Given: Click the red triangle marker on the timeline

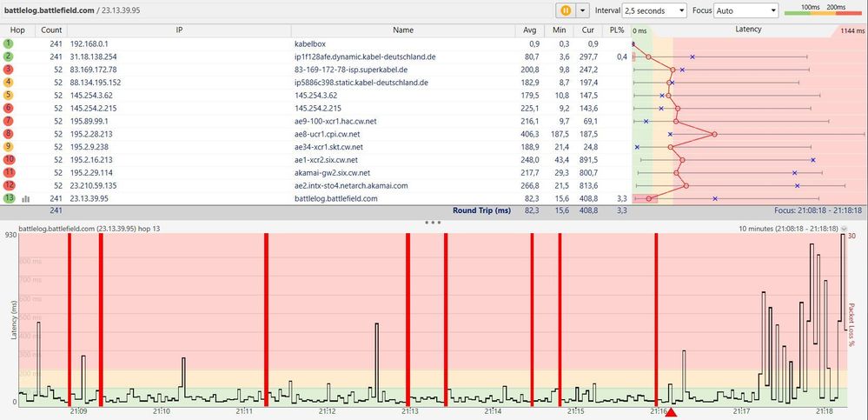Looking at the screenshot, I should pos(672,413).
